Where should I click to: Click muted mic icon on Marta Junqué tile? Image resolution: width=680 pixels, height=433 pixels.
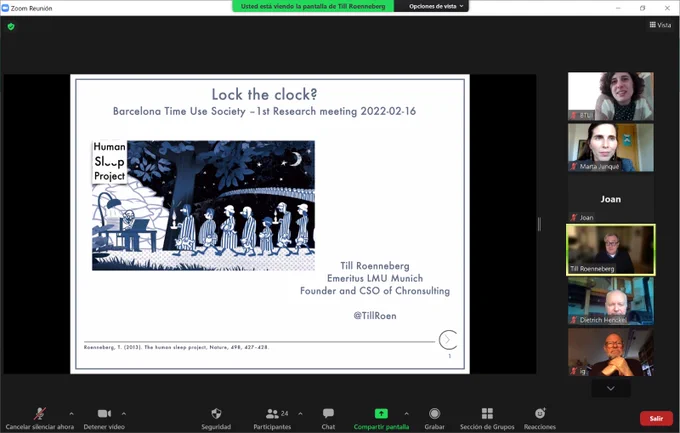[x=574, y=166]
